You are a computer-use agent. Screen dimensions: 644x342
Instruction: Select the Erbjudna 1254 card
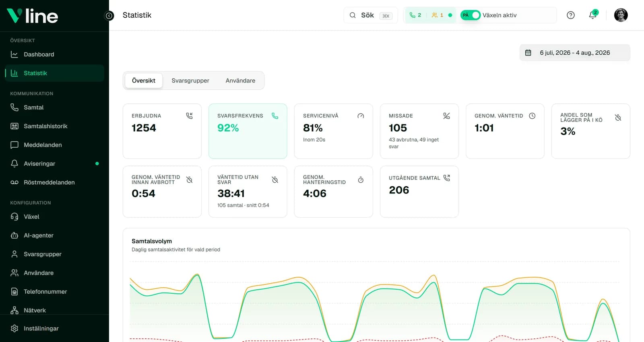click(162, 131)
